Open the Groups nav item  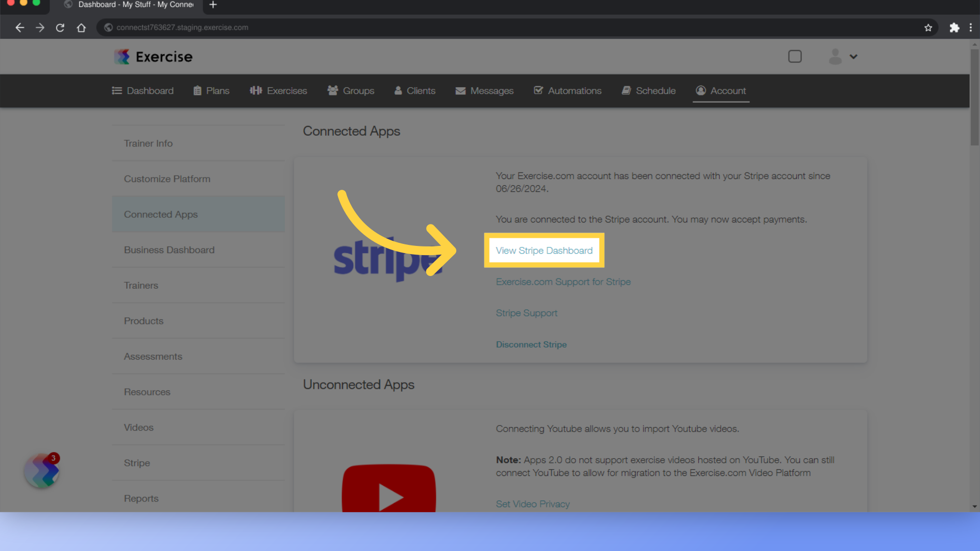tap(351, 91)
